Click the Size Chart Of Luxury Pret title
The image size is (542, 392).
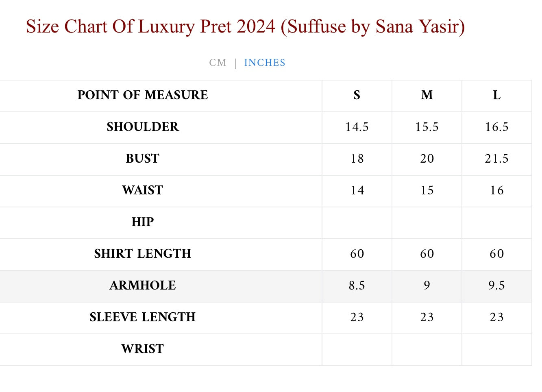(245, 27)
